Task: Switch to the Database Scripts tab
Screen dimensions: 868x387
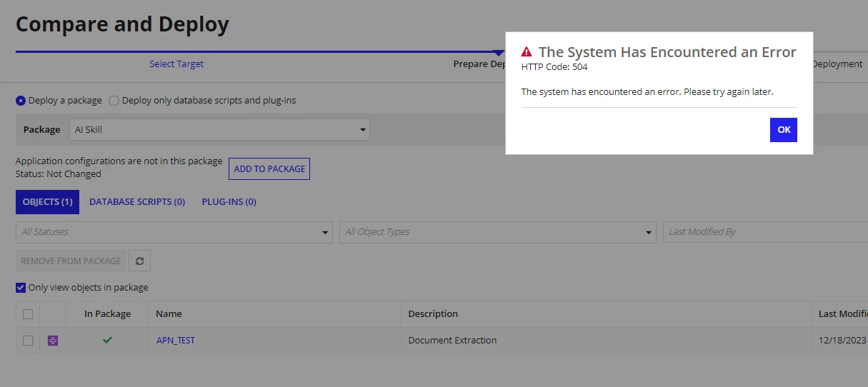Action: point(137,202)
